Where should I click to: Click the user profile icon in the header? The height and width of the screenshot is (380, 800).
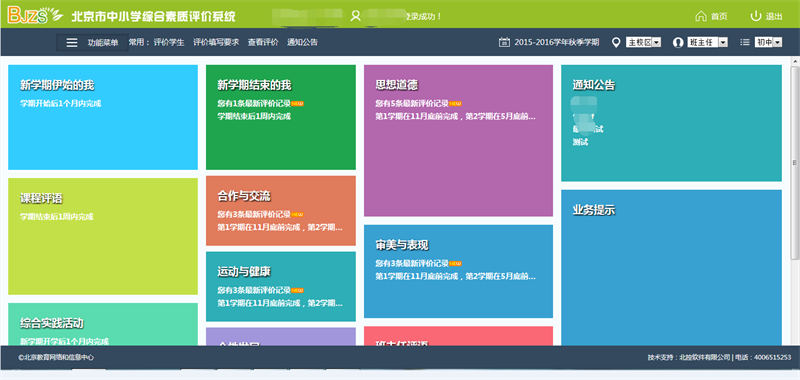356,16
